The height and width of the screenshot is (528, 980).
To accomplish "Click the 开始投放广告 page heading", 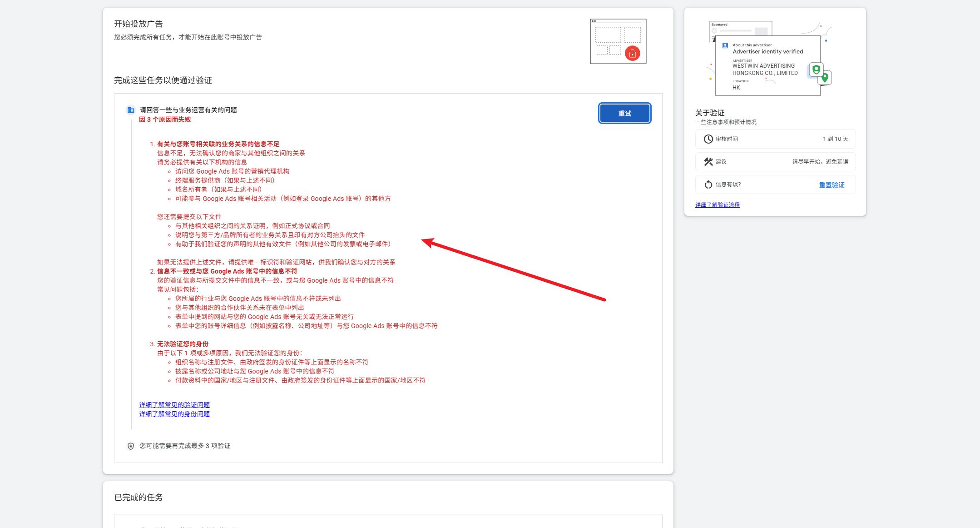I will coord(139,24).
